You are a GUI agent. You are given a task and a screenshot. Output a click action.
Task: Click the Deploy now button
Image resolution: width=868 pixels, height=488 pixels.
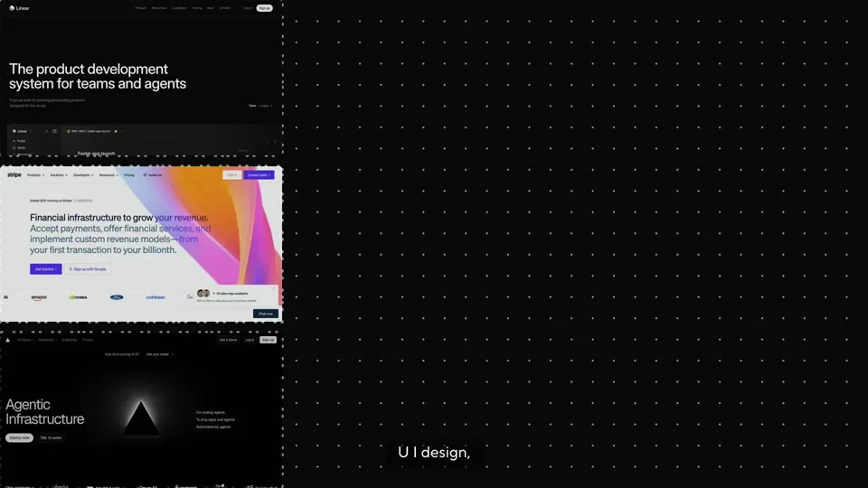(19, 437)
